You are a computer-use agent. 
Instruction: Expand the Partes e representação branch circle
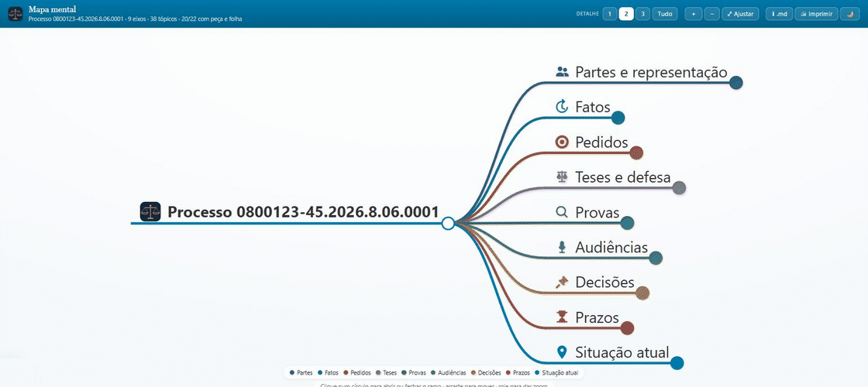(735, 82)
